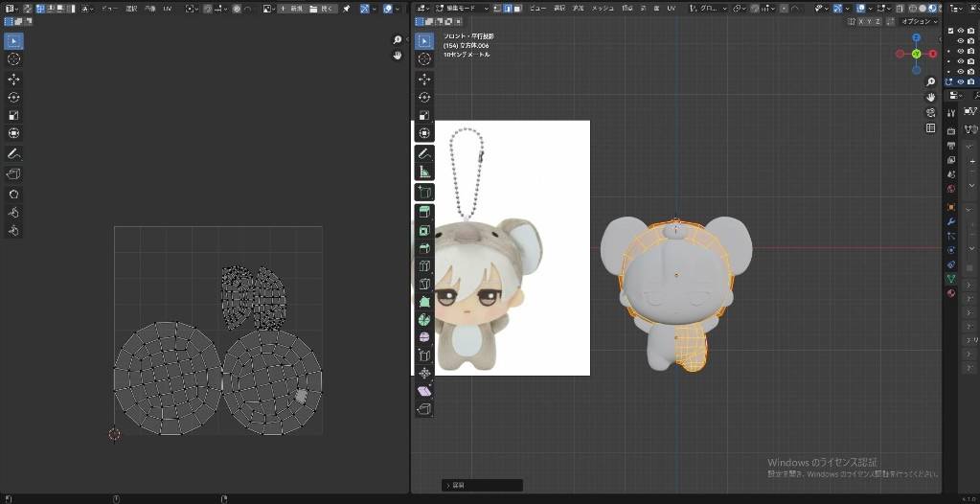Toggle the collection checkbox in outliner
Viewport: 980px width, 504px height.
(950, 31)
